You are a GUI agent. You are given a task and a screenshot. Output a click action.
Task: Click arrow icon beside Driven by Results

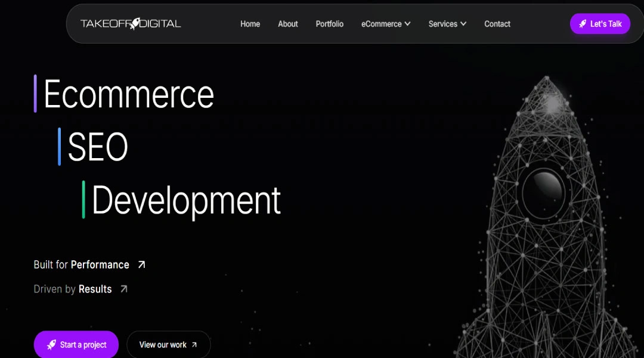click(124, 289)
